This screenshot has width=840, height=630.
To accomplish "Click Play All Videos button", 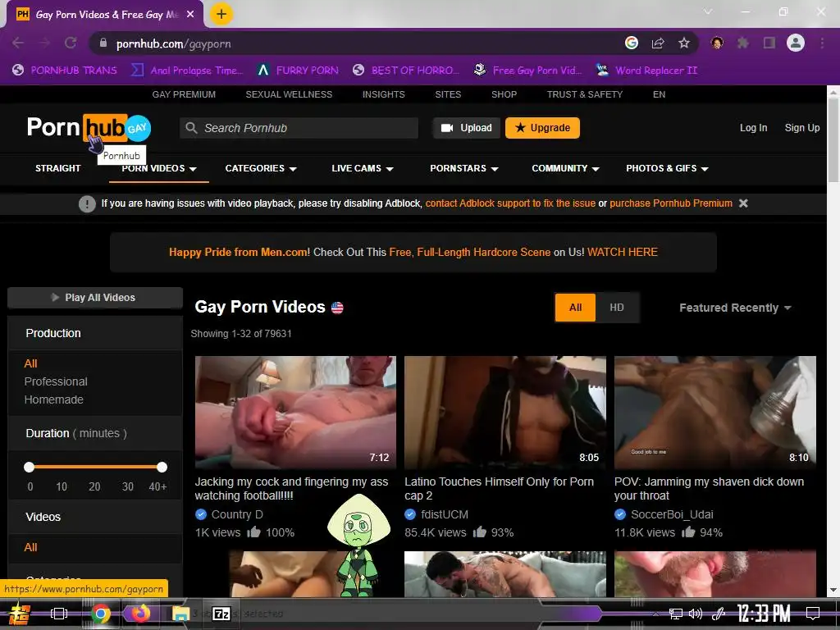I will 95,297.
